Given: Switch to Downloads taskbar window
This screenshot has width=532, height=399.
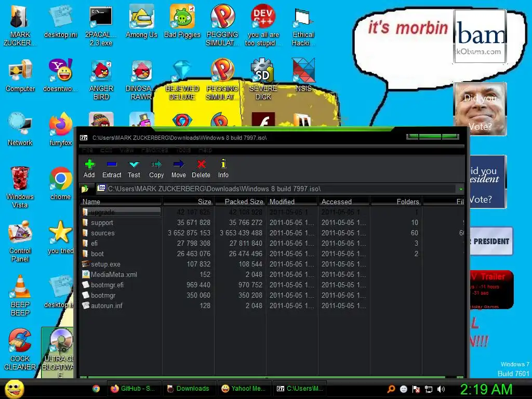Looking at the screenshot, I should [x=189, y=389].
